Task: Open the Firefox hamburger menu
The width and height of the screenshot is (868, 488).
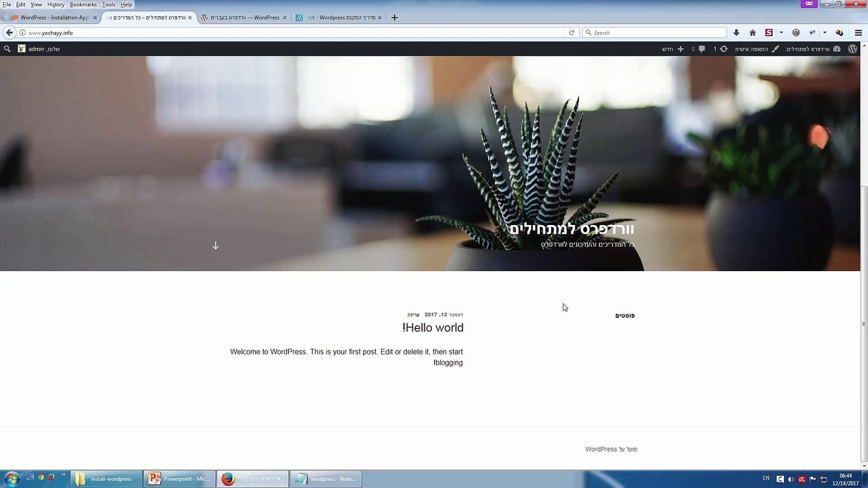Action: pos(858,33)
